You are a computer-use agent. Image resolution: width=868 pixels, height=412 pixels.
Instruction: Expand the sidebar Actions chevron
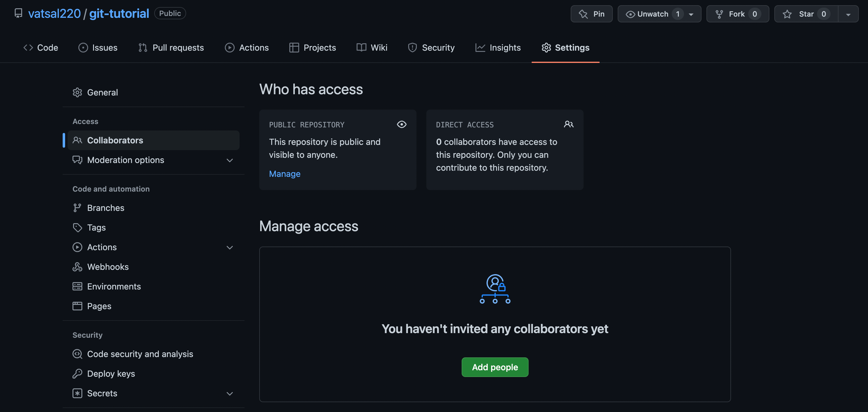coord(230,248)
